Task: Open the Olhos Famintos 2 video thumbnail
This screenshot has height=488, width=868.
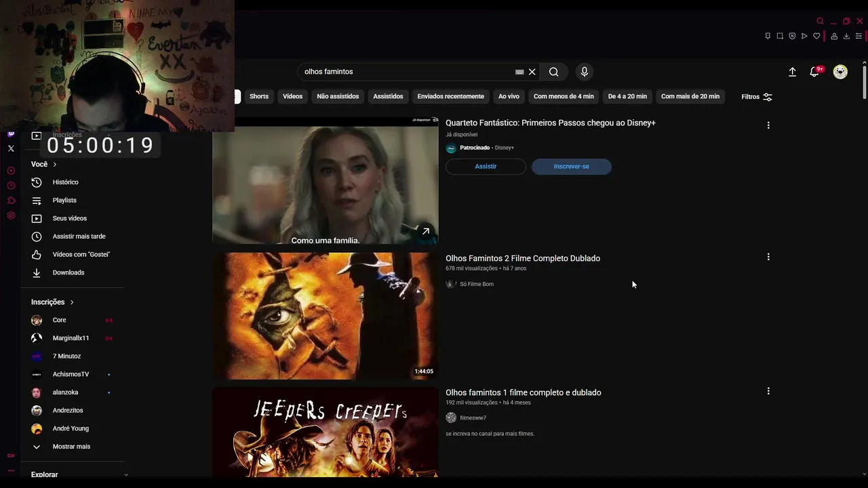Action: [x=325, y=316]
